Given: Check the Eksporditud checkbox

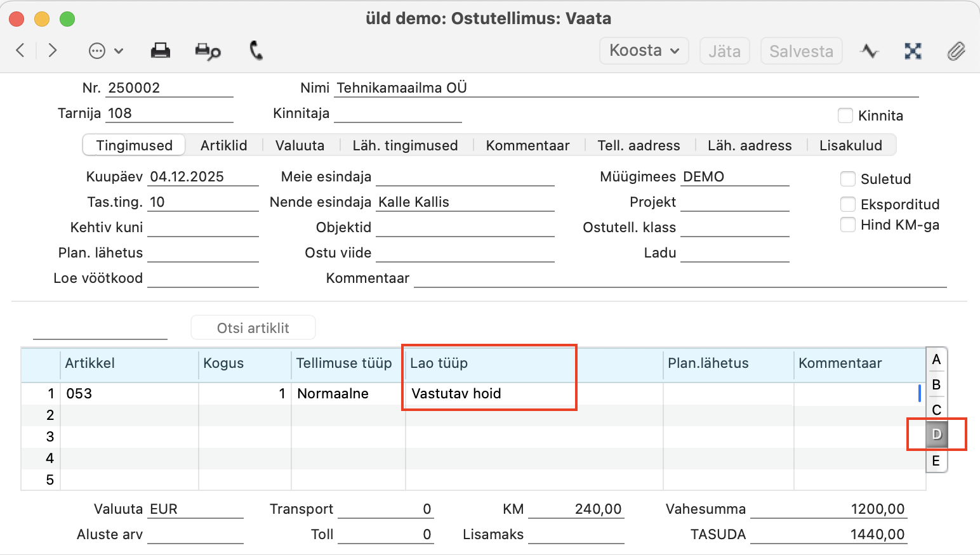Looking at the screenshot, I should [x=848, y=204].
